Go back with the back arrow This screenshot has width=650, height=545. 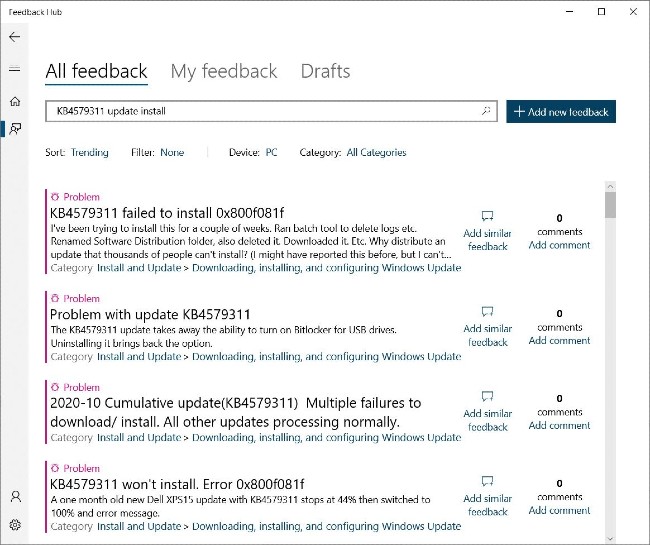[15, 37]
